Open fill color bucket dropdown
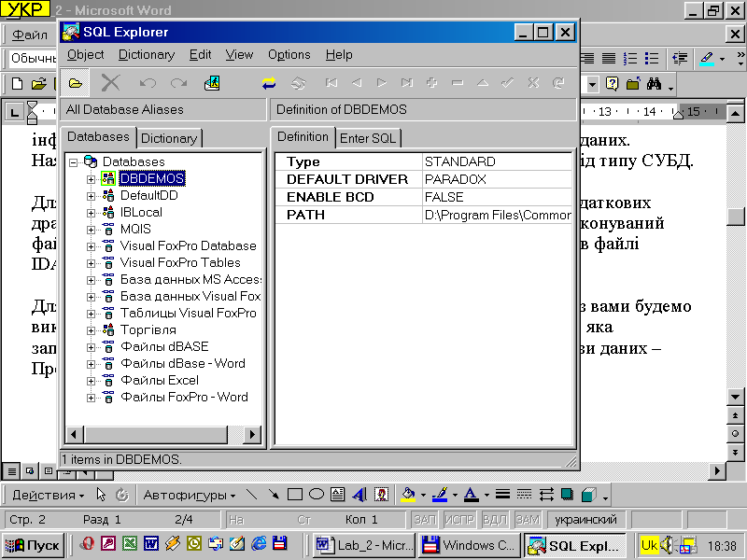Image resolution: width=747 pixels, height=560 pixels. pos(423,496)
